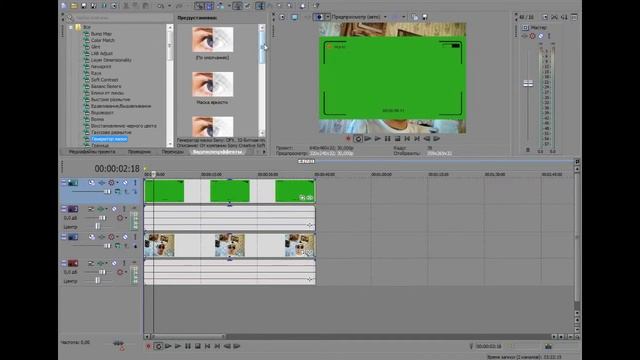Screen dimensions: 640x360
Task: Paste from clipboard in the top toolbar
Action: tap(146, 6)
